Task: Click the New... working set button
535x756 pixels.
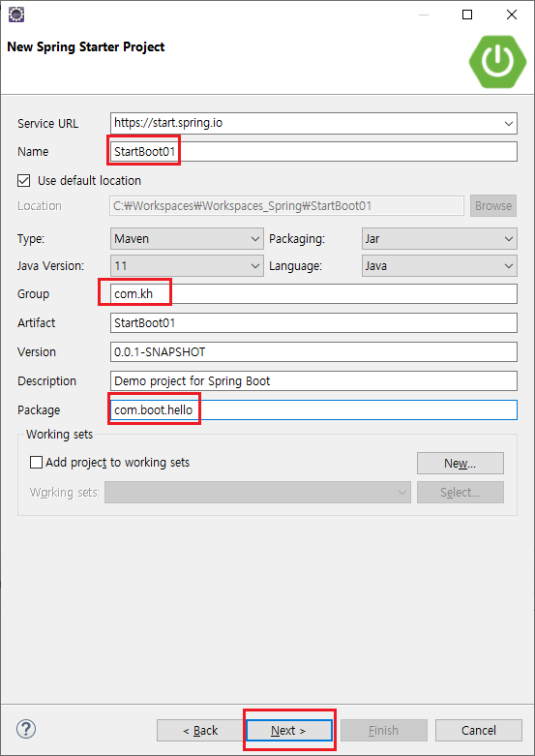Action: pyautogui.click(x=461, y=464)
